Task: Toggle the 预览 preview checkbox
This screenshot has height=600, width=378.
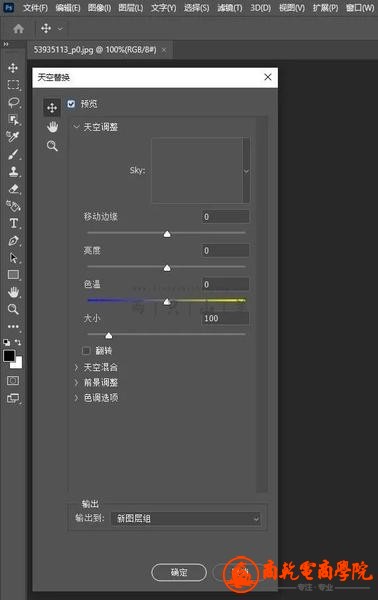Action: 71,104
